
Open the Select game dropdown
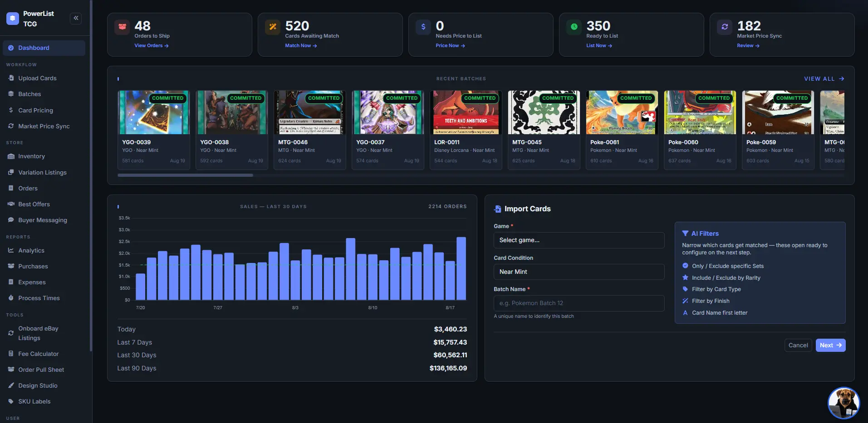[579, 240]
